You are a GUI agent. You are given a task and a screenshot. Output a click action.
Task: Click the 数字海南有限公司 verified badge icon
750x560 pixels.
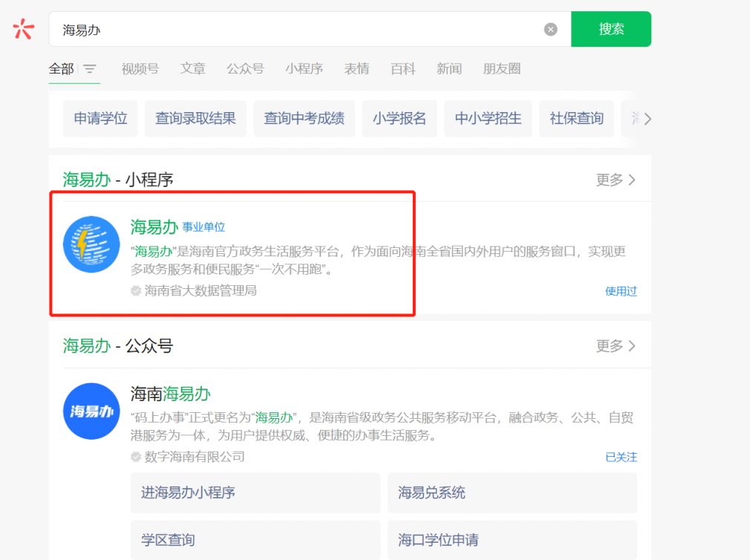pos(136,457)
